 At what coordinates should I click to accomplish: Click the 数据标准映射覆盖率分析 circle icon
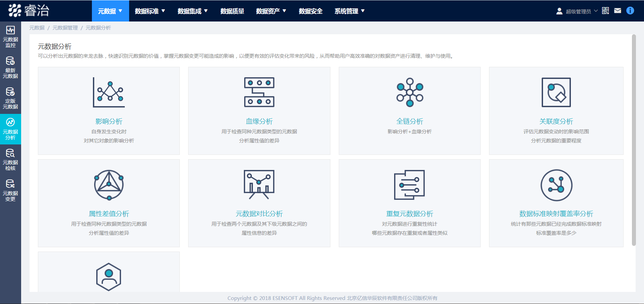pos(556,185)
